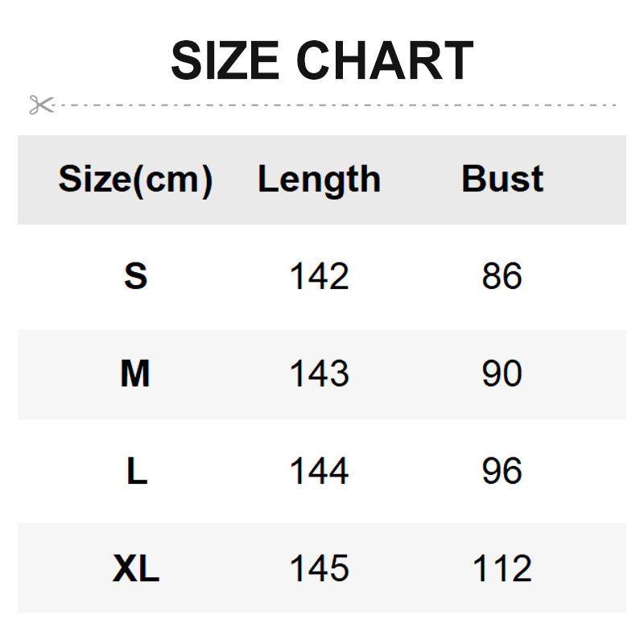Click the 142 length value

[x=319, y=277]
